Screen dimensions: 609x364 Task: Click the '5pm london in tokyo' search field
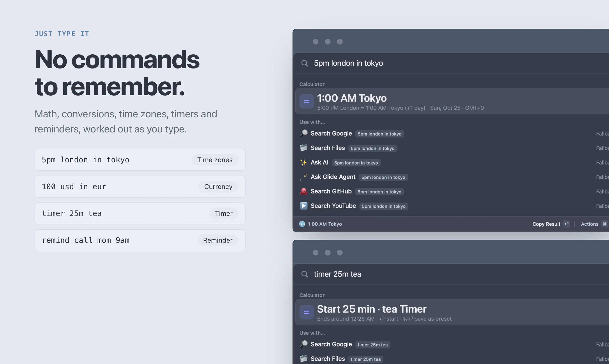[451, 63]
